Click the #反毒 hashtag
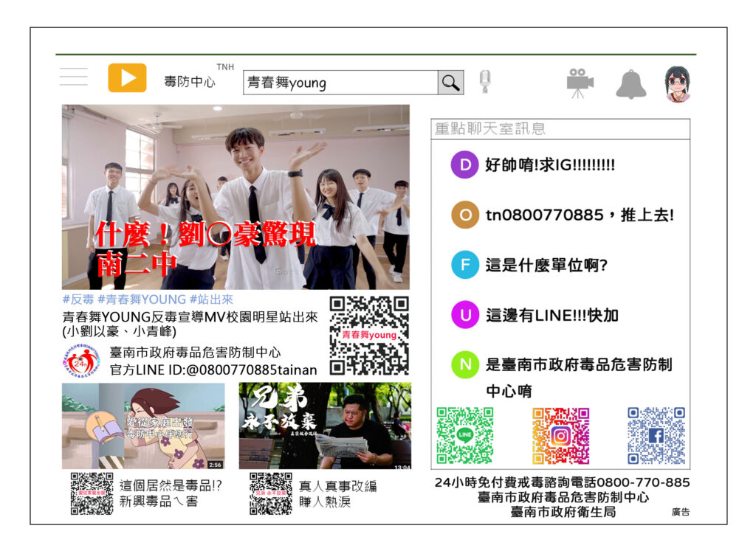The height and width of the screenshot is (551, 756). (78, 299)
